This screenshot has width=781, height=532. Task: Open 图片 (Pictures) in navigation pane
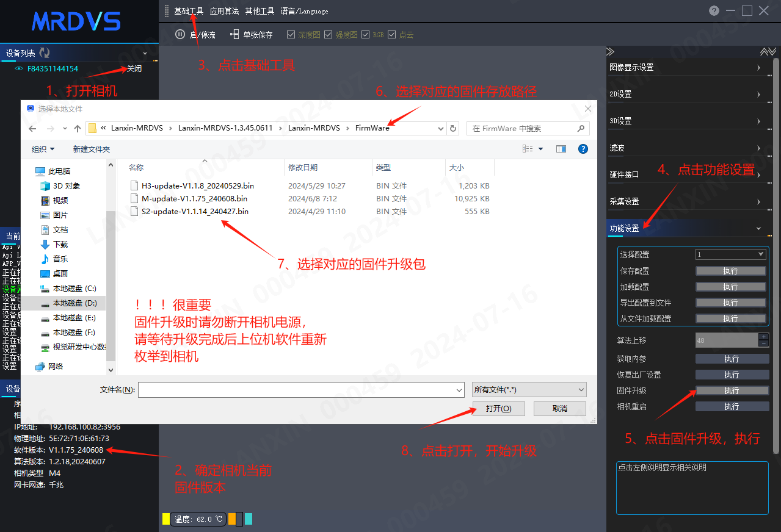click(54, 215)
